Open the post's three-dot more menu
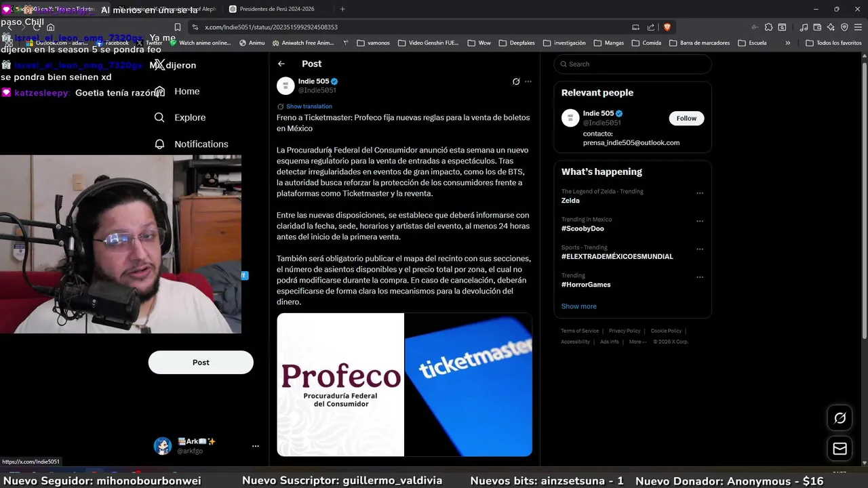The image size is (868, 488). pyautogui.click(x=528, y=81)
